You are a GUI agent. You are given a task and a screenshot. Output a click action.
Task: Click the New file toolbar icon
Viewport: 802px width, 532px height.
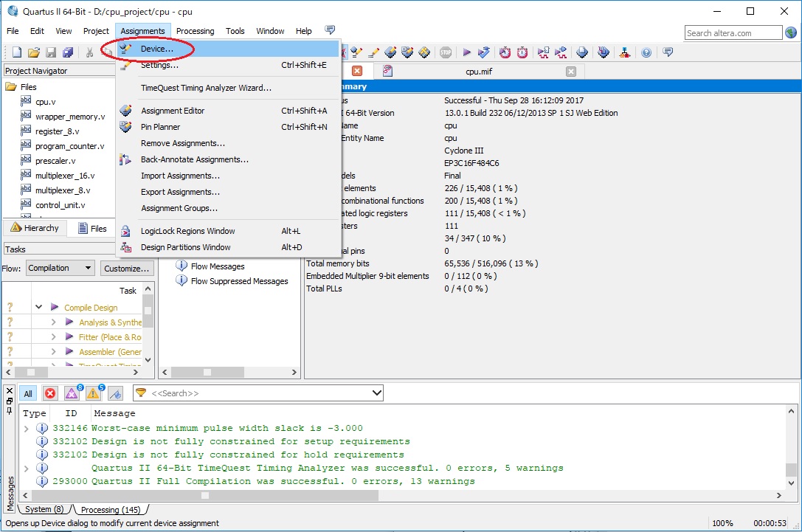point(17,52)
